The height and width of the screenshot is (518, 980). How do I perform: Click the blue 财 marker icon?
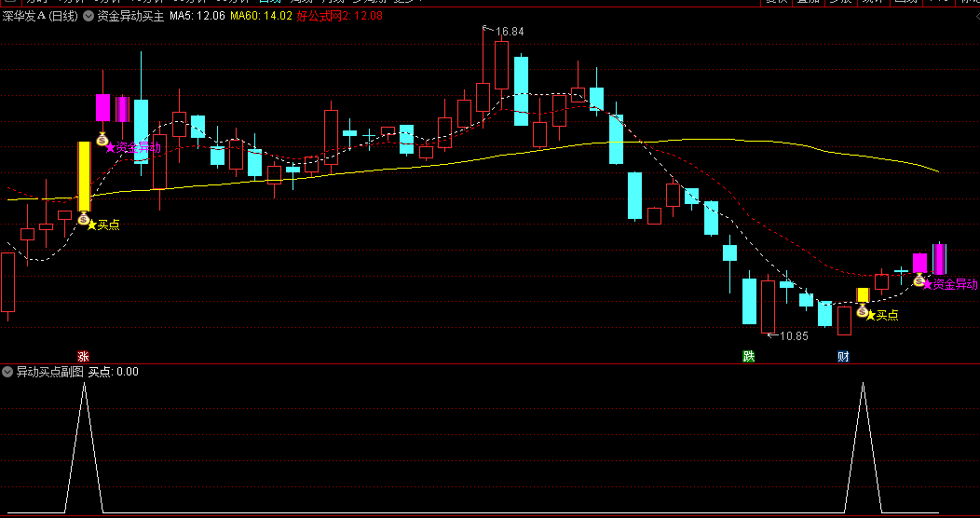(x=843, y=356)
